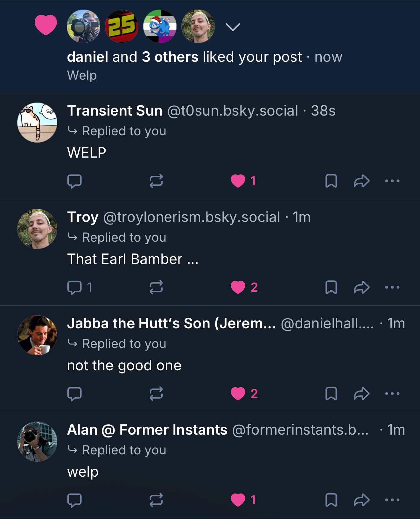
Task: Toggle like on 'not the good one' reply
Action: [238, 394]
